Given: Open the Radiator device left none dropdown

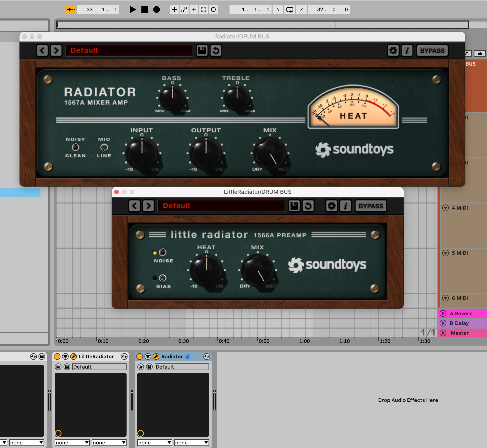Looking at the screenshot, I should click(155, 443).
